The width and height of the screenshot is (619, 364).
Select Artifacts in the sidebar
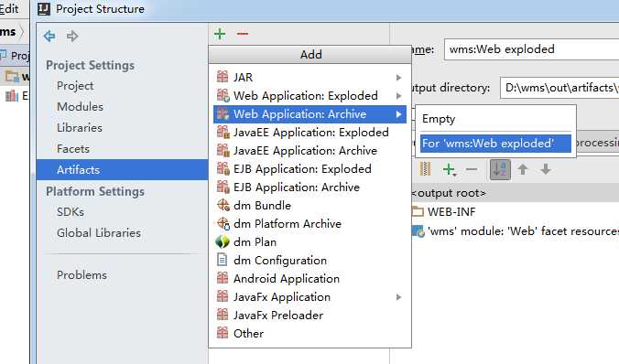[122, 169]
